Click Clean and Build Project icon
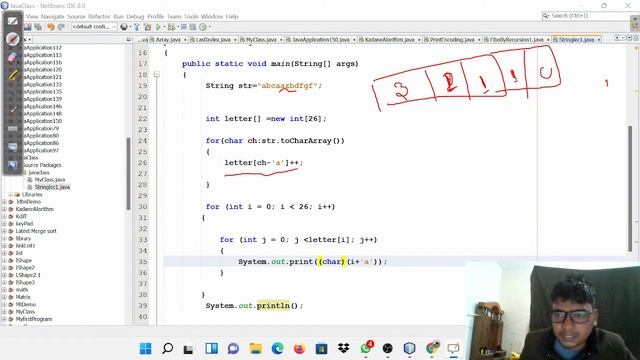This screenshot has height=360, width=640. point(147,27)
